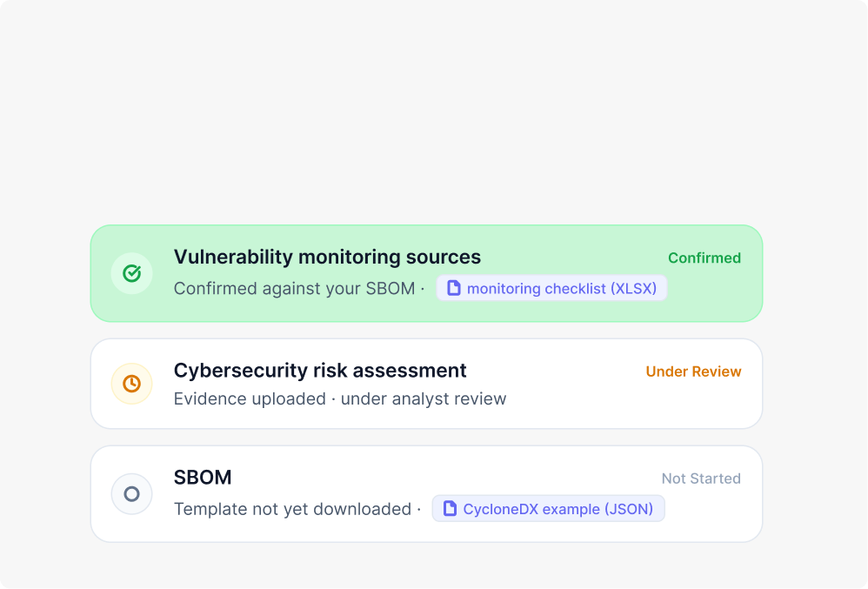Open the SBOM requirement card
Image resolution: width=868 pixels, height=589 pixels.
pyautogui.click(x=426, y=494)
